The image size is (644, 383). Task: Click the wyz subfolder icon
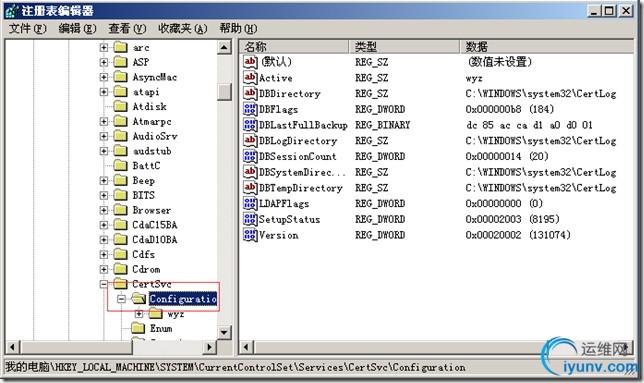tap(156, 314)
